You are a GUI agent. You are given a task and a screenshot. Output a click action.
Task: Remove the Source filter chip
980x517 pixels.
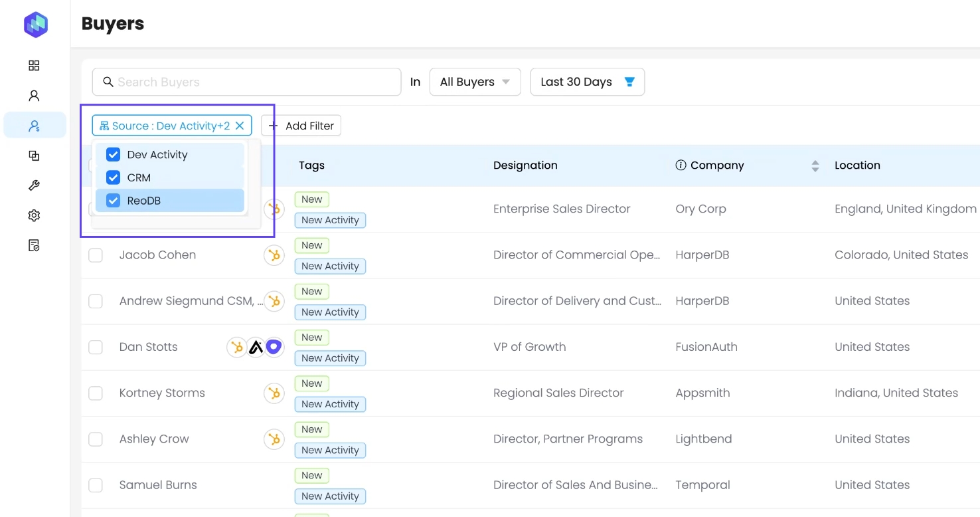240,126
